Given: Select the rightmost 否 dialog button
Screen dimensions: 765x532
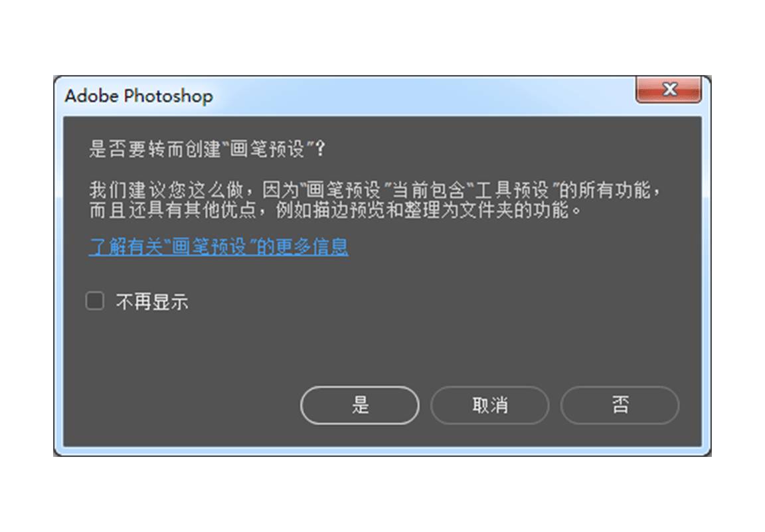Looking at the screenshot, I should pyautogui.click(x=620, y=405).
